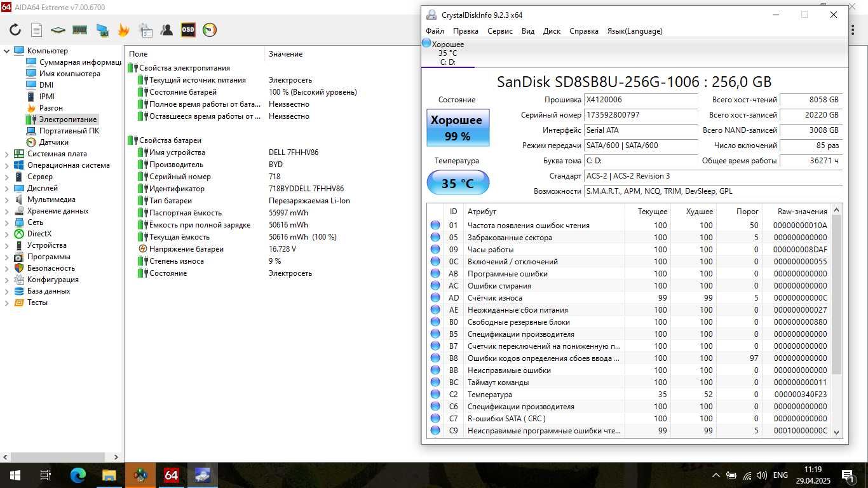The width and height of the screenshot is (868, 488).
Task: Open the Сервис menu in CrystalDiskInfo
Action: coord(500,31)
